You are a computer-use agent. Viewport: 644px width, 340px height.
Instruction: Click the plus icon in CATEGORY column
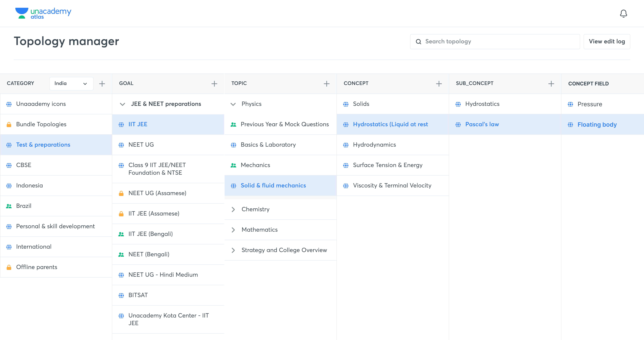[x=102, y=84]
